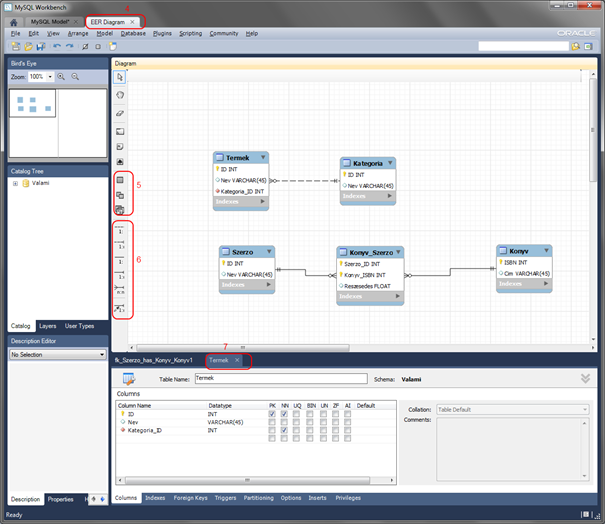
Task: Toggle PK checkbox for ID column
Action: (x=272, y=413)
